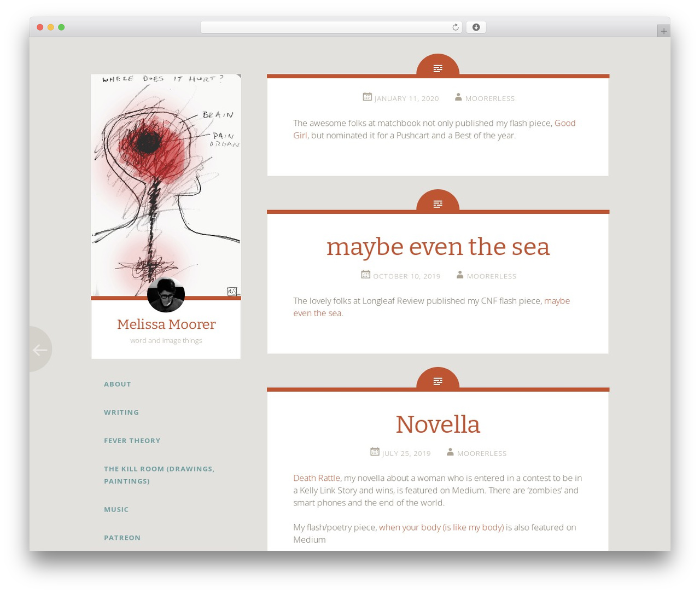Viewport: 700px width, 593px height.
Task: Click the previous arrow on left edge
Action: point(40,350)
